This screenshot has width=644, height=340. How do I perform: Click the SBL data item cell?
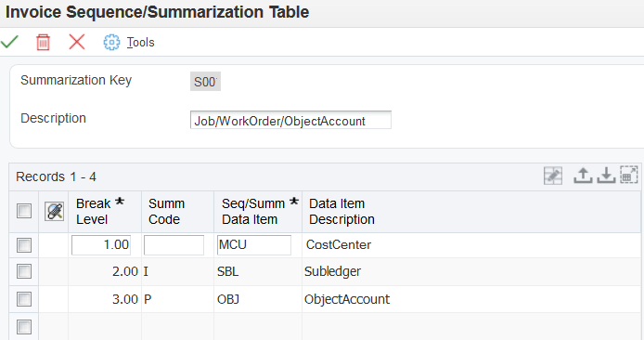tap(258, 271)
